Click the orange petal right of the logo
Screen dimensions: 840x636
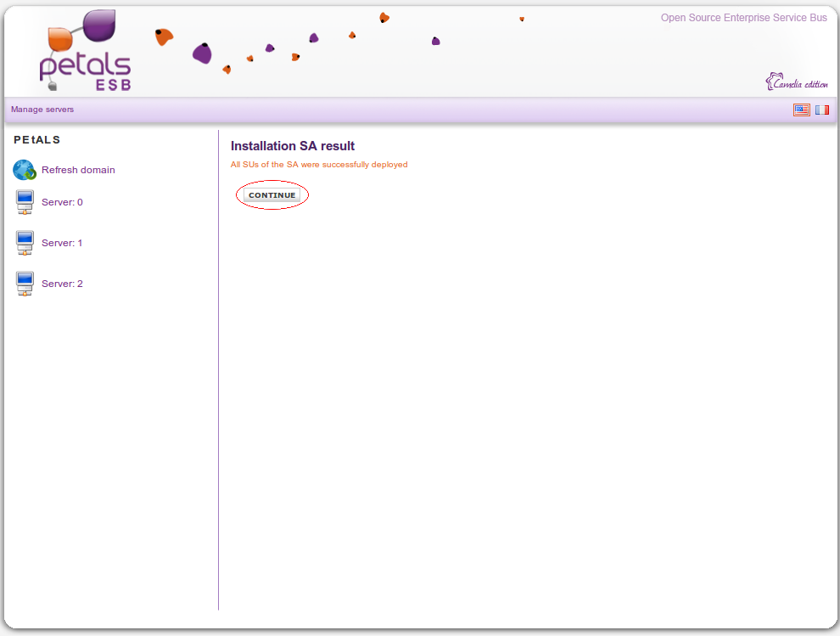(164, 37)
